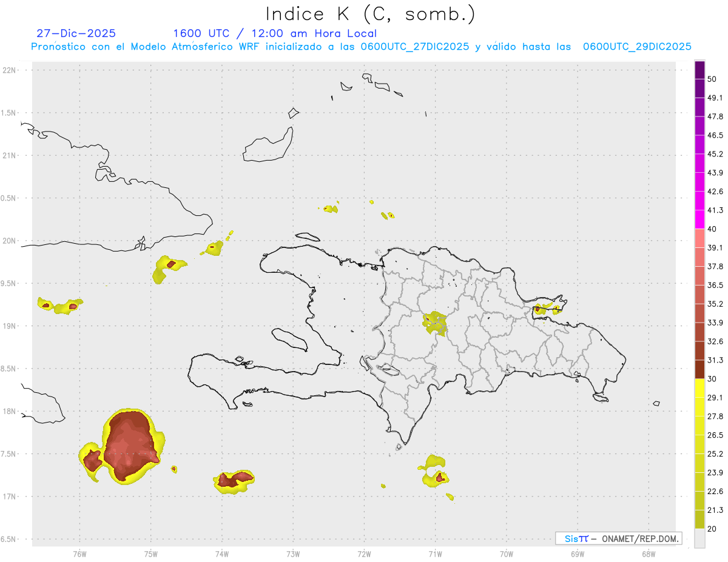Click the "37.8" value on the color scale
Viewport: 728px width, 562px height.
click(x=715, y=267)
